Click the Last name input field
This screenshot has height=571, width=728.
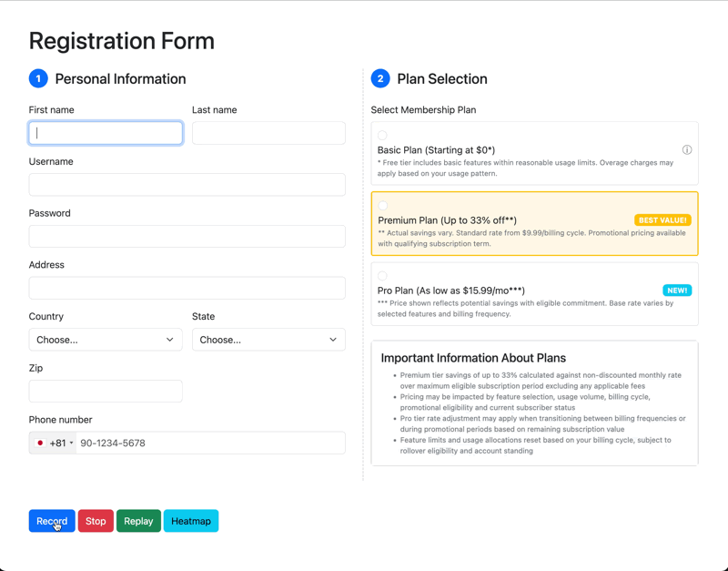point(268,133)
